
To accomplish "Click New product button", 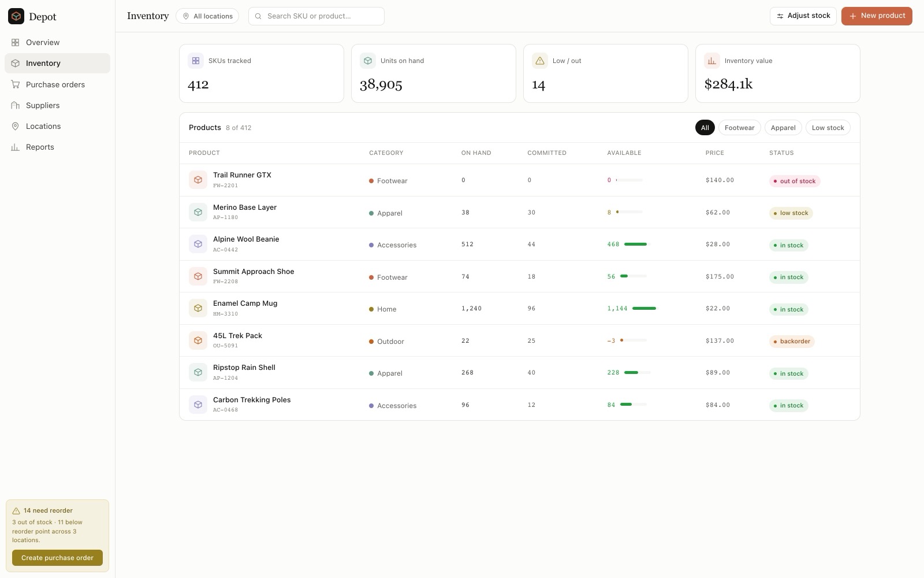I will pos(877,16).
